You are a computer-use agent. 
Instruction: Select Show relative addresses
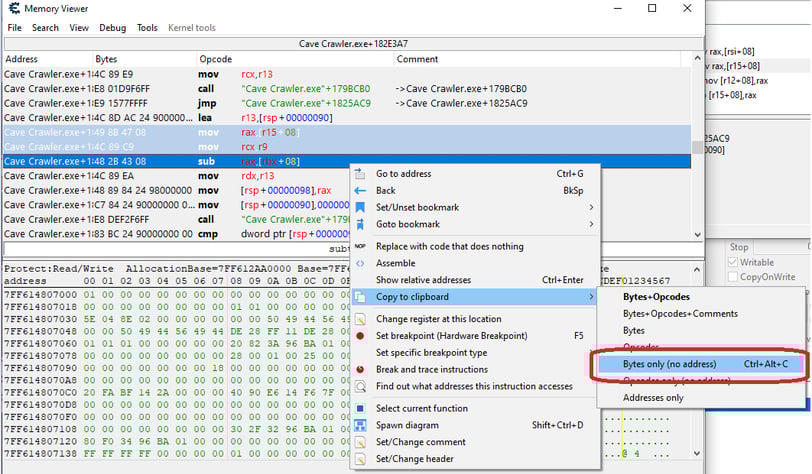(x=475, y=280)
